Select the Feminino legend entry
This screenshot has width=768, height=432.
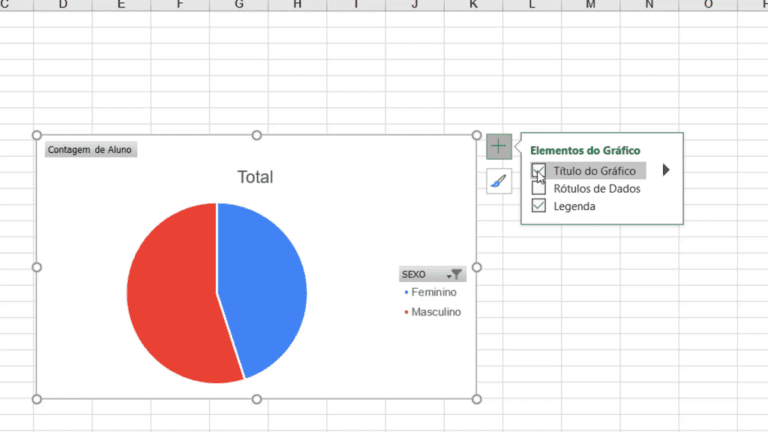coord(431,292)
